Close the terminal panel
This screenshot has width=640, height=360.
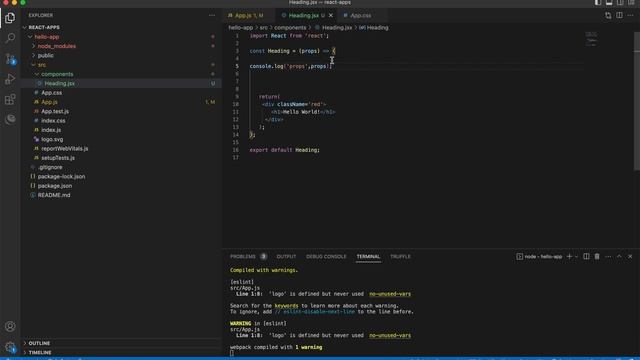[630, 256]
